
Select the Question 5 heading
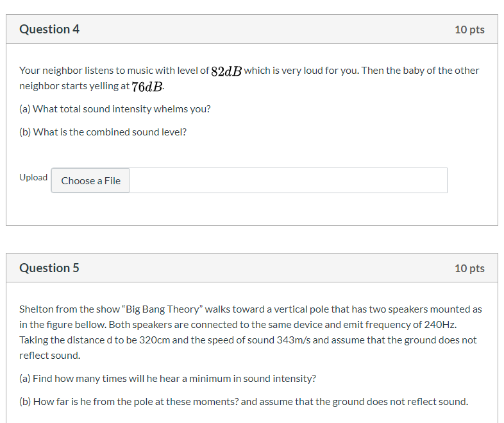(x=49, y=268)
